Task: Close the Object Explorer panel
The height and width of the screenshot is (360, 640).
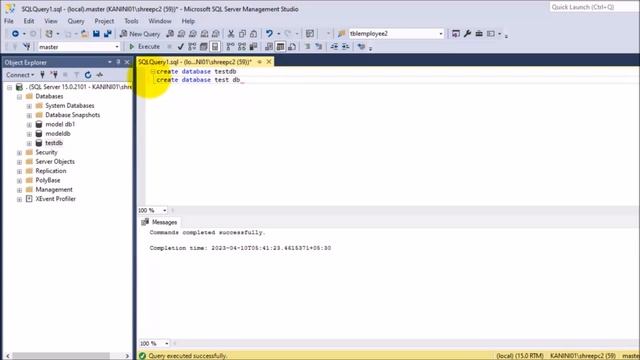Action: [127, 62]
